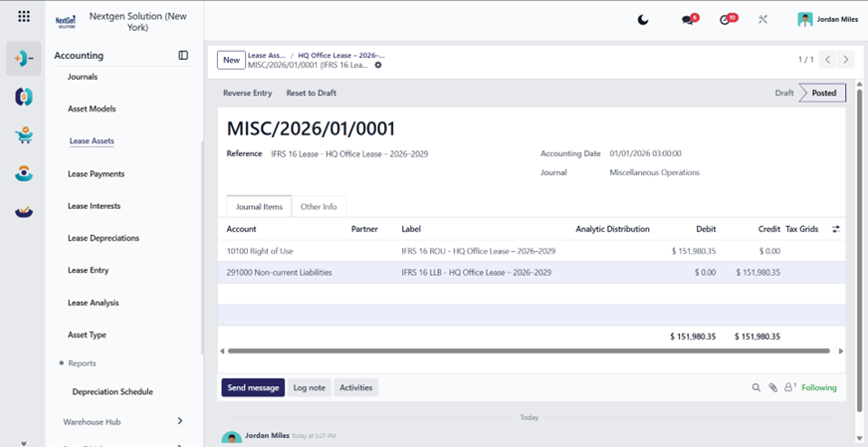Open the Accounting app icon in sidebar
Screen dimensions: 868x447
click(24, 58)
